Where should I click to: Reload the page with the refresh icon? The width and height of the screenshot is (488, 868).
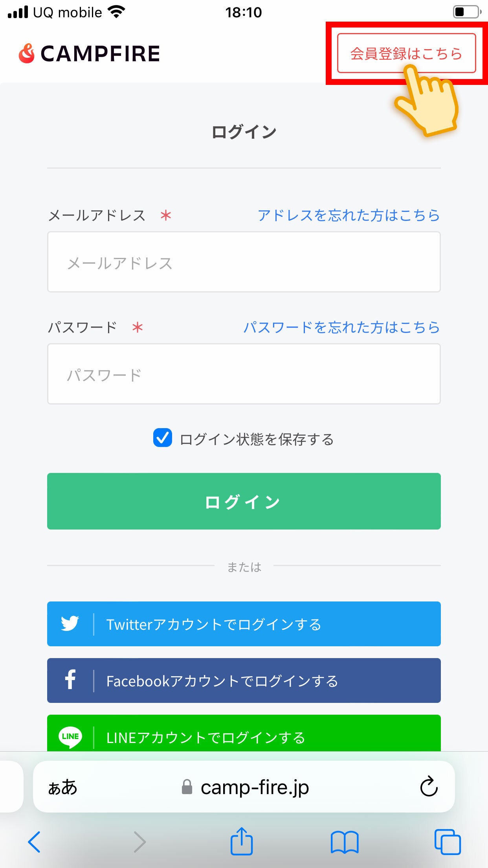(x=429, y=787)
